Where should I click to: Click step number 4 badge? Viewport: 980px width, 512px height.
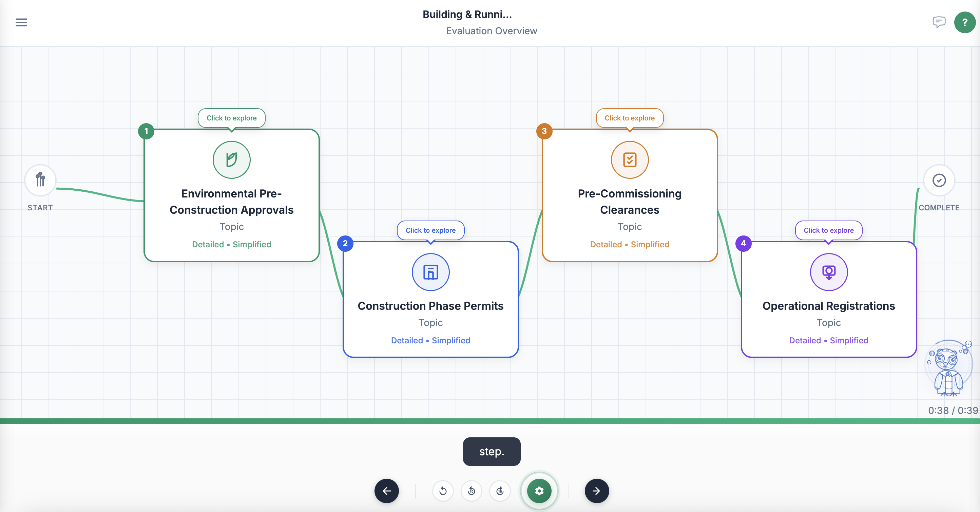coord(743,244)
